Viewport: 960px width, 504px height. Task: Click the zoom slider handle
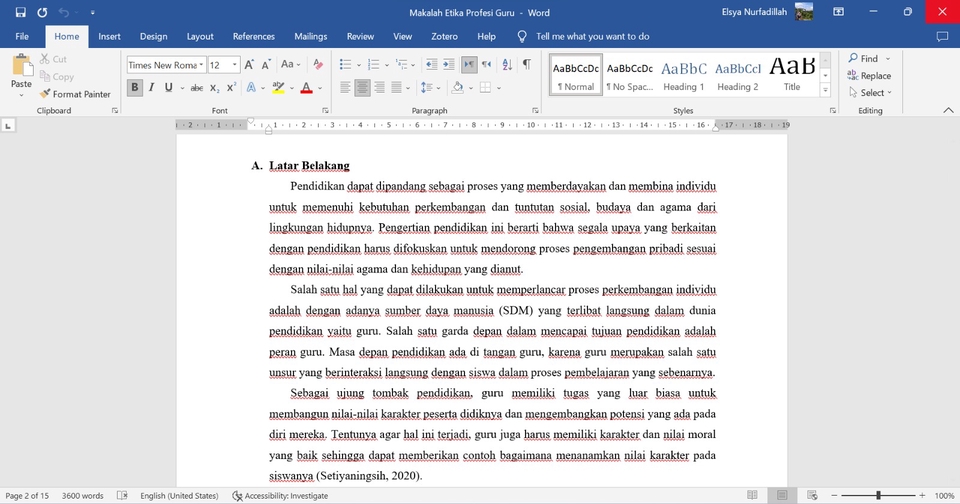tap(878, 495)
